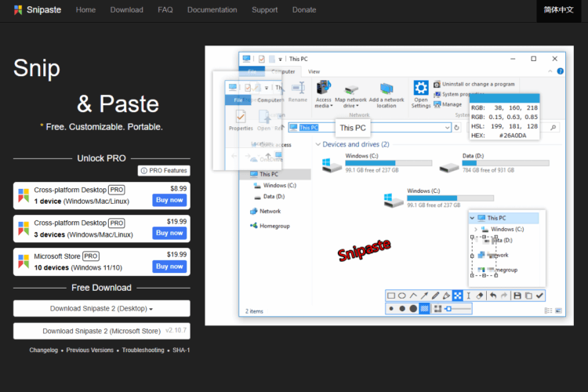Select the pencil tool in annotation toolbar

point(435,296)
